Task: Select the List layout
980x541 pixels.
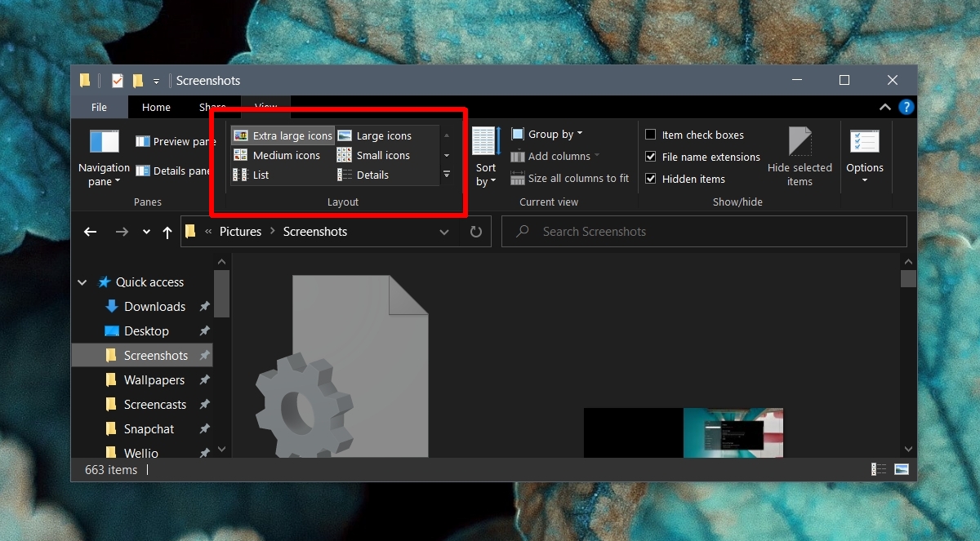Action: pyautogui.click(x=257, y=175)
